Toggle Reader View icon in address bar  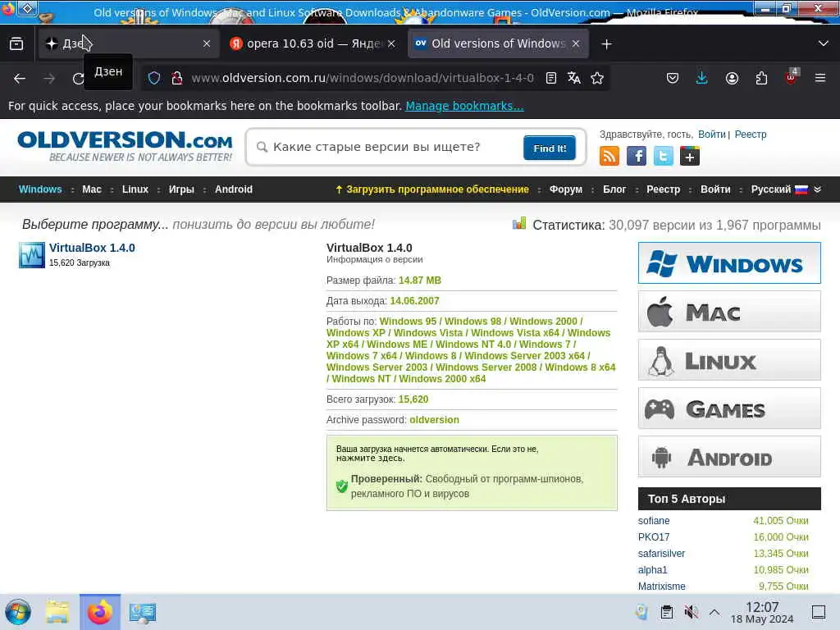click(550, 78)
